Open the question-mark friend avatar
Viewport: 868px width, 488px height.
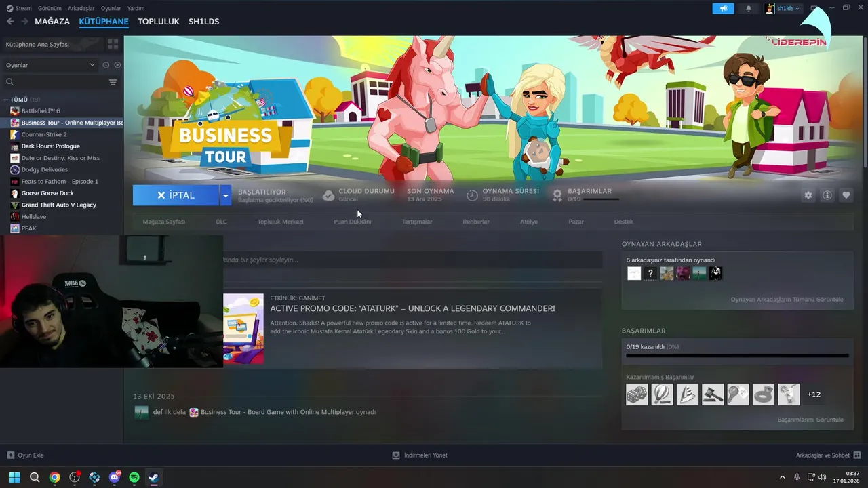(650, 273)
